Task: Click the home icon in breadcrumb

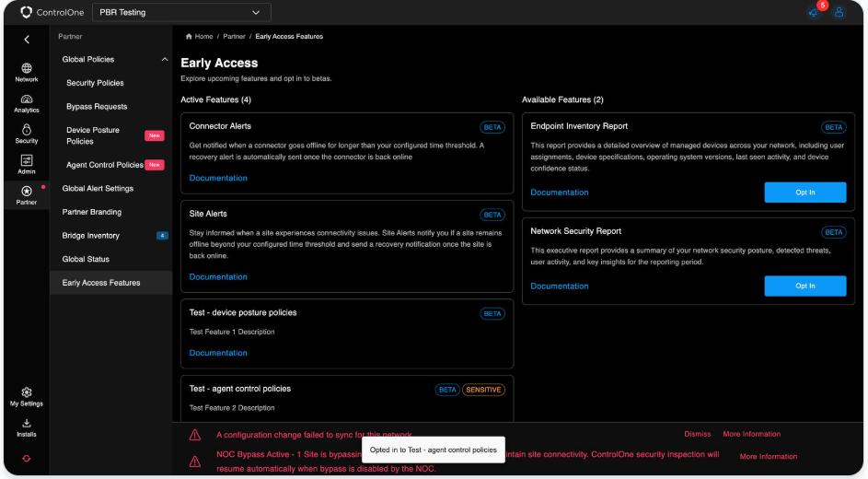Action: (x=189, y=37)
